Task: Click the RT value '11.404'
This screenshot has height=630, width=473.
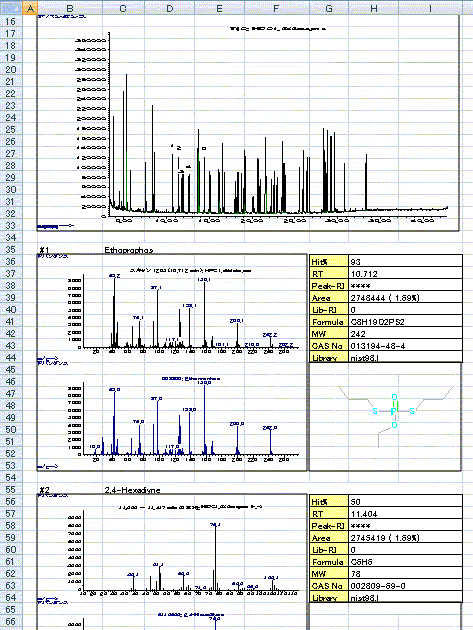Action: (x=405, y=513)
